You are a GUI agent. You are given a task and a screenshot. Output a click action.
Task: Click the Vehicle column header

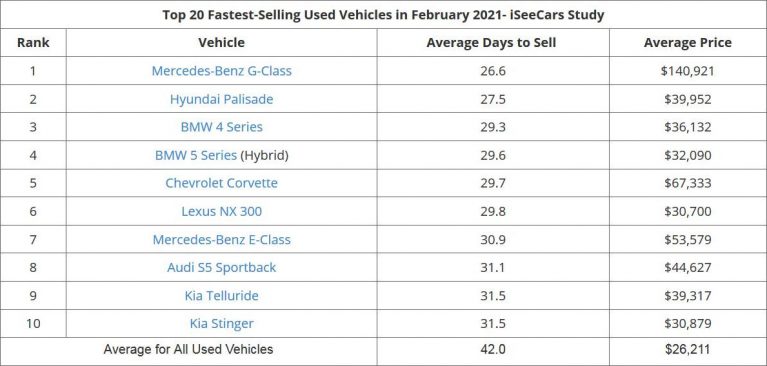[222, 43]
